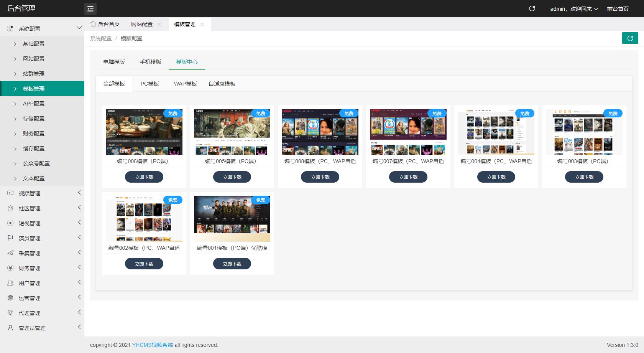This screenshot has height=353, width=644.
Task: Click the 演员管理 flag icon
Action: coord(10,238)
